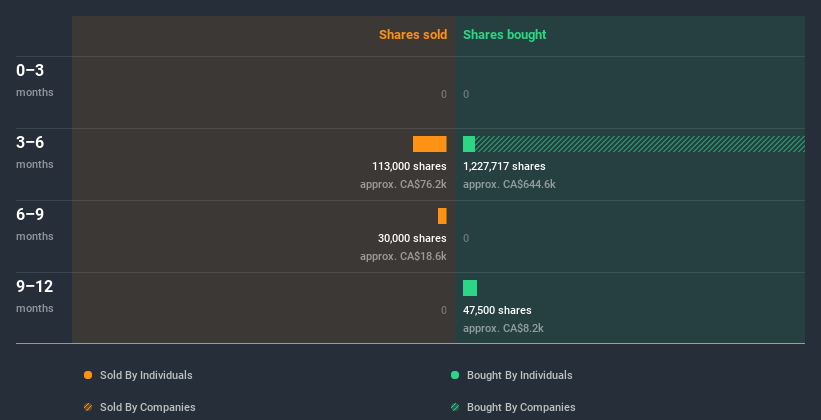The width and height of the screenshot is (821, 420).
Task: Click the zero bought value in 0–3 months row
Action: point(466,94)
